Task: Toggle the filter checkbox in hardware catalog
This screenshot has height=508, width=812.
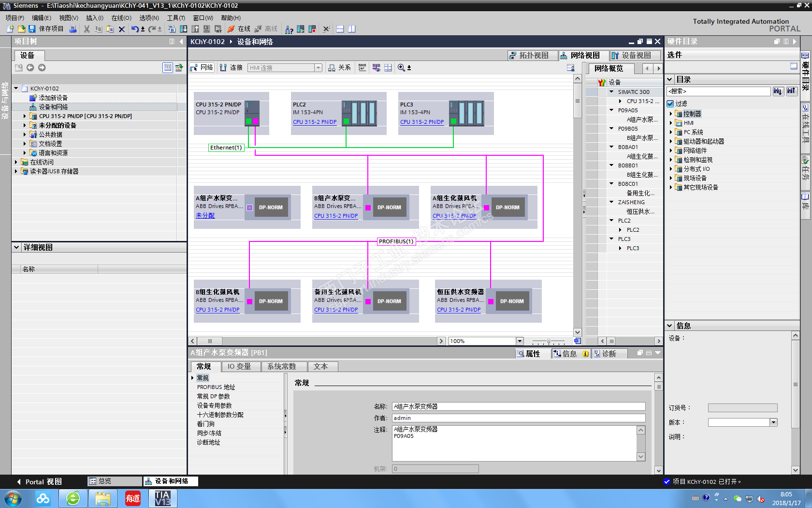Action: pyautogui.click(x=670, y=104)
